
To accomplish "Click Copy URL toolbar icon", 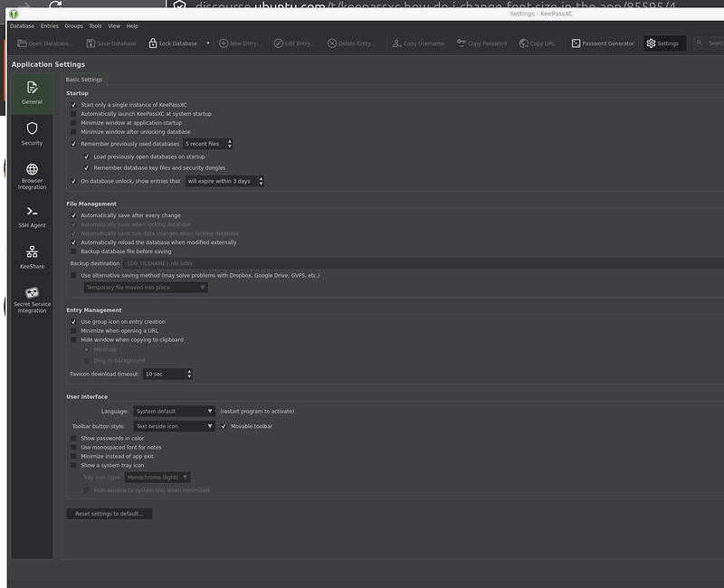I will click(524, 43).
